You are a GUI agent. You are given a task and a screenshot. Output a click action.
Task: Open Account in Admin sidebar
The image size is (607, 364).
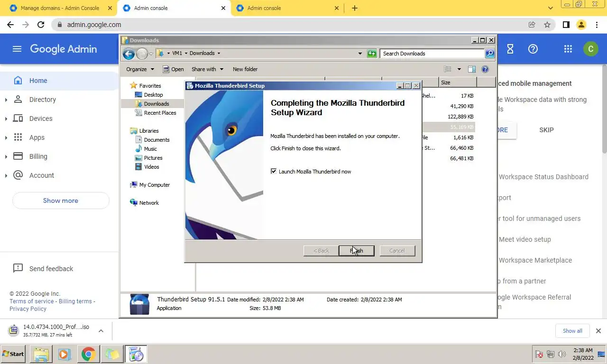coord(42,175)
